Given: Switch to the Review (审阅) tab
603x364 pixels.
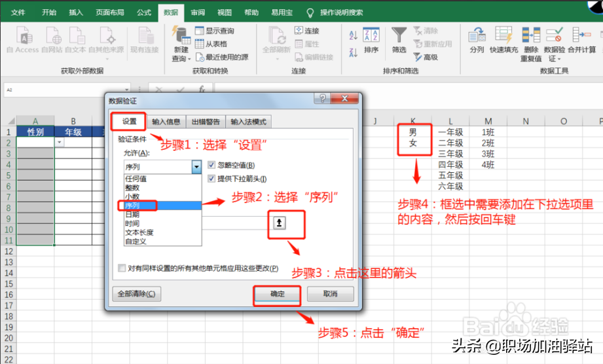Looking at the screenshot, I should click(x=198, y=12).
